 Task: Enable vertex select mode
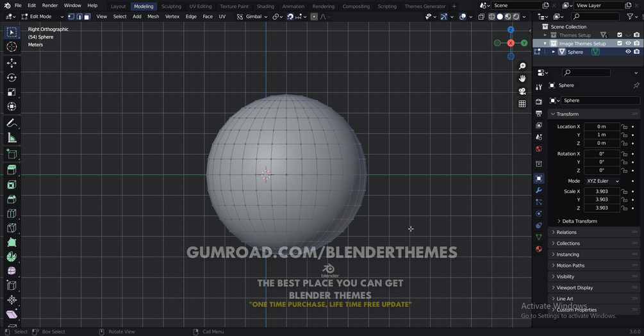coord(71,17)
